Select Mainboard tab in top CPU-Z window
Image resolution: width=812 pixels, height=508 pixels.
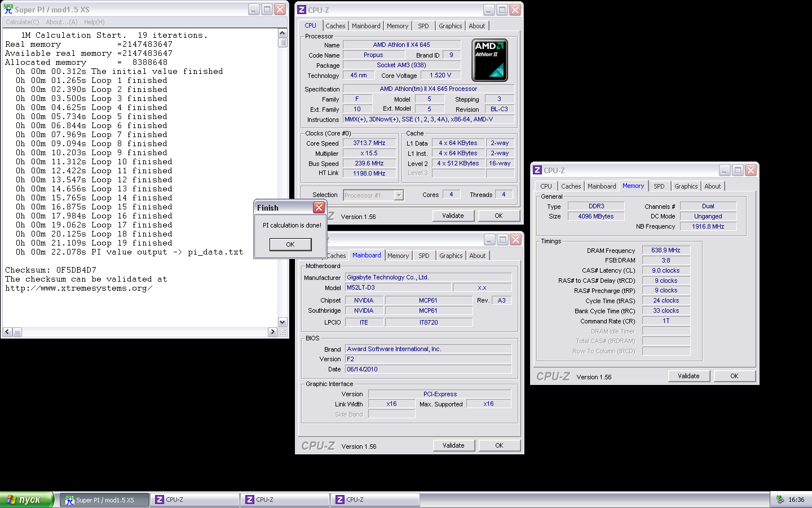[366, 26]
